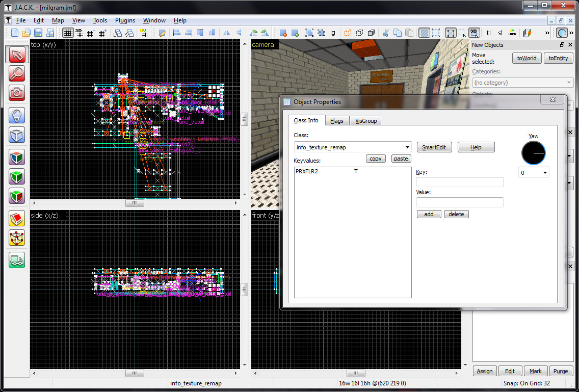579x392 pixels.
Task: Choose the Block creation tool
Action: click(x=17, y=135)
